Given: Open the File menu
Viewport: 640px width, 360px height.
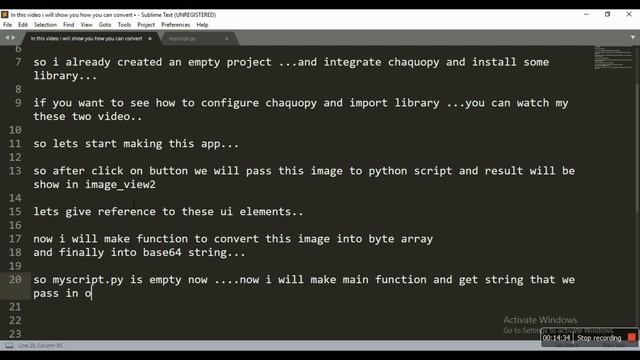Looking at the screenshot, I should coord(7,25).
